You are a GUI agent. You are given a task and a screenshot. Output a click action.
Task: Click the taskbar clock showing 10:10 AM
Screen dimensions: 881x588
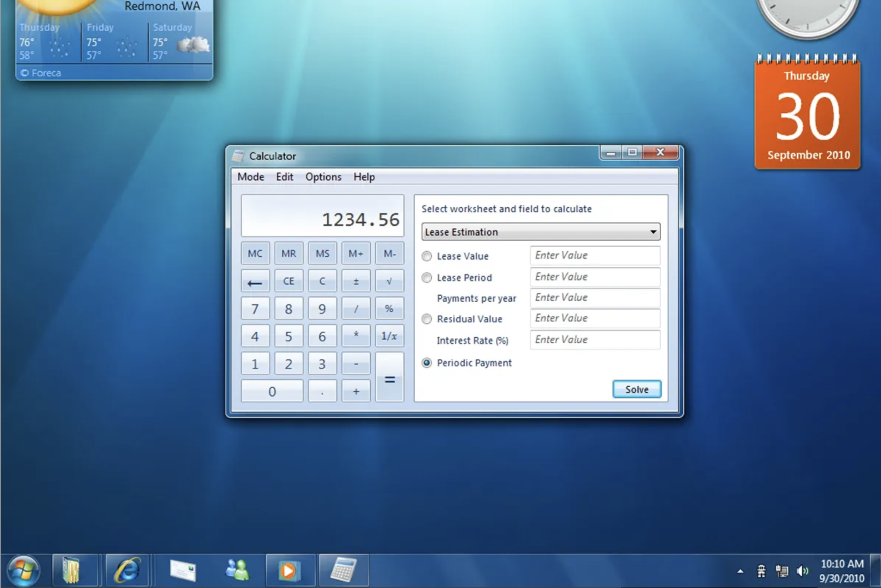tap(842, 571)
